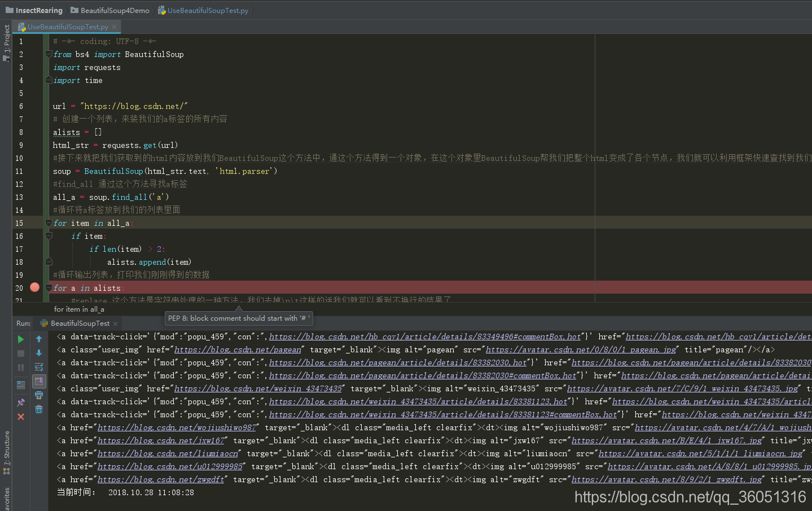
Task: Open blog.csdn.net/wojiushiwo987 link
Action: click(177, 427)
